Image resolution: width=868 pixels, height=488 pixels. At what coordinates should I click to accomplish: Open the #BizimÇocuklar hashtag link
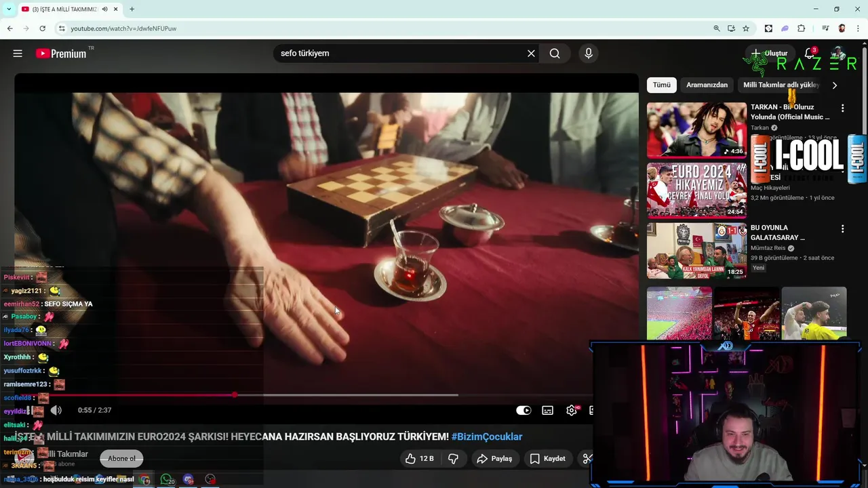[487, 437]
